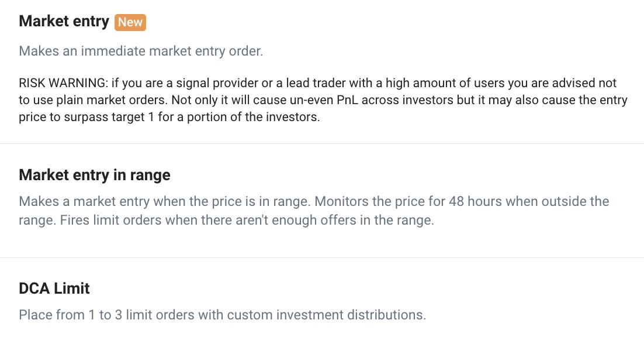Click 'Makes an immediate market entry order' description
The width and height of the screenshot is (644, 344).
click(x=141, y=51)
